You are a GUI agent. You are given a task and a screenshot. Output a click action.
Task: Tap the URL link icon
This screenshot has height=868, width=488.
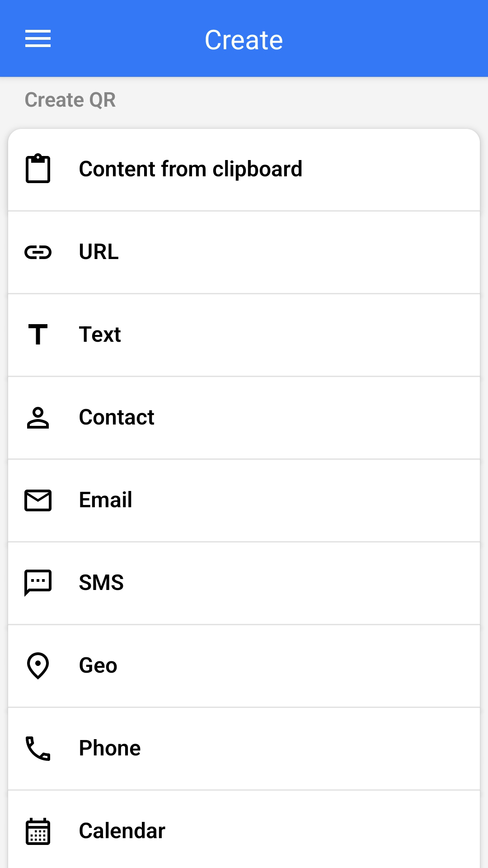[x=38, y=252]
